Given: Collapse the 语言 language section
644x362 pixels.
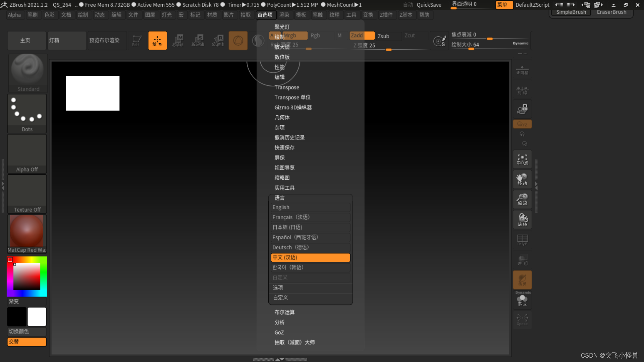Looking at the screenshot, I should pyautogui.click(x=279, y=198).
